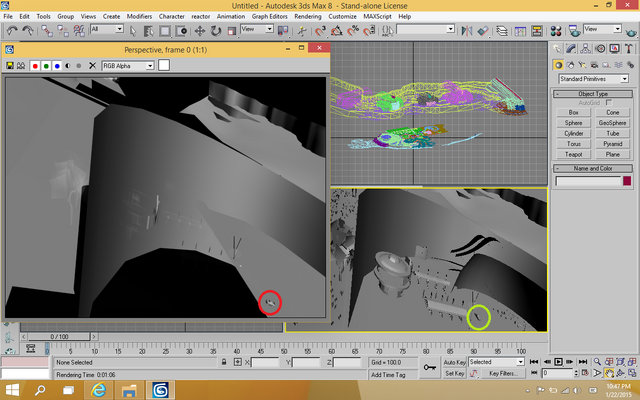This screenshot has width=640, height=400.
Task: Click the Use Pivot Point Center icon
Action: (282, 31)
